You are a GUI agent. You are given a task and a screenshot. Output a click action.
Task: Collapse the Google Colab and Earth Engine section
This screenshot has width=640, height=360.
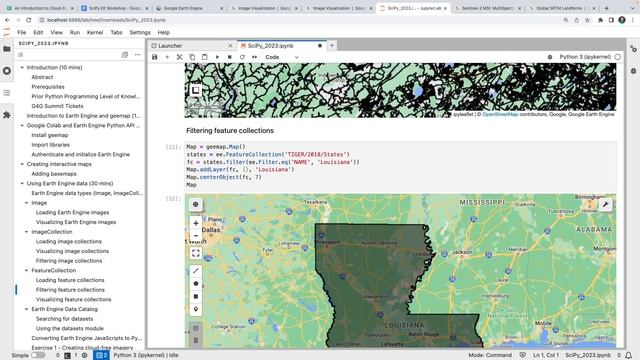[x=22, y=125]
